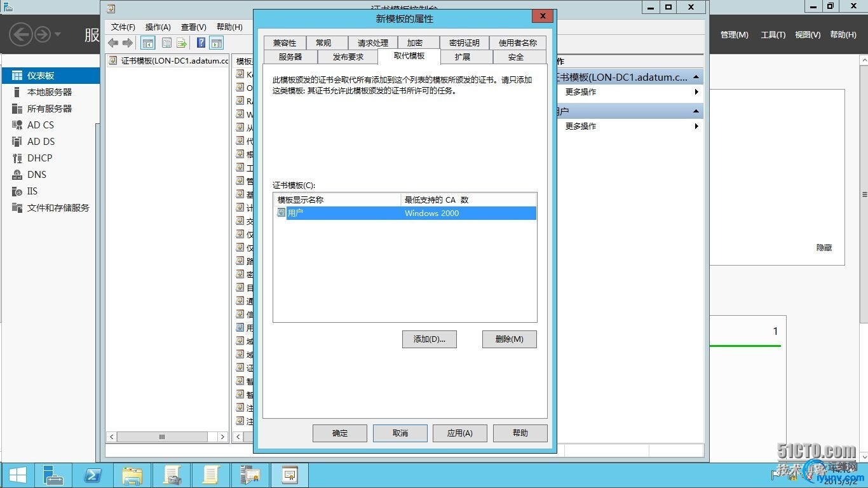Select the 取代模板 tab
This screenshot has width=868, height=488.
click(409, 56)
